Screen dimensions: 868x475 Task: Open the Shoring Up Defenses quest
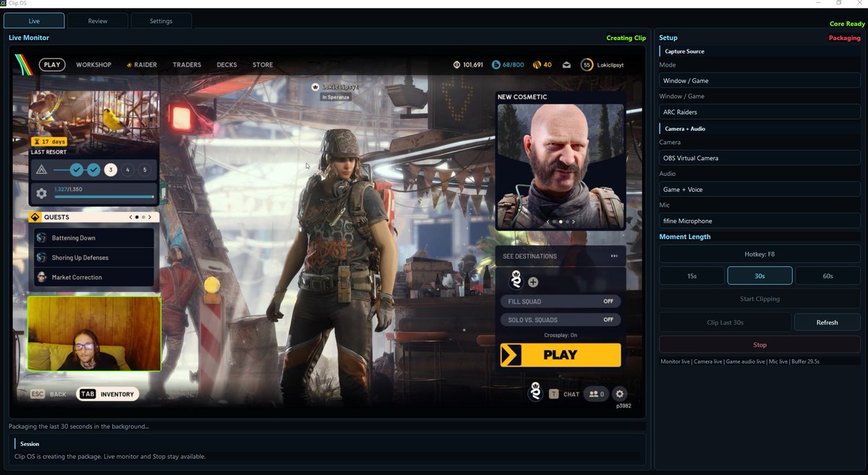[x=94, y=257]
